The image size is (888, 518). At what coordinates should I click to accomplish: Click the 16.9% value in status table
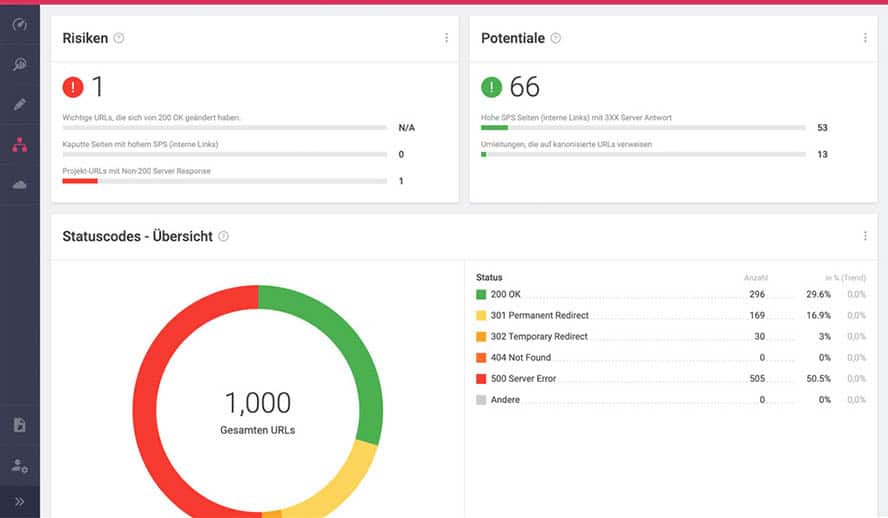(x=818, y=315)
